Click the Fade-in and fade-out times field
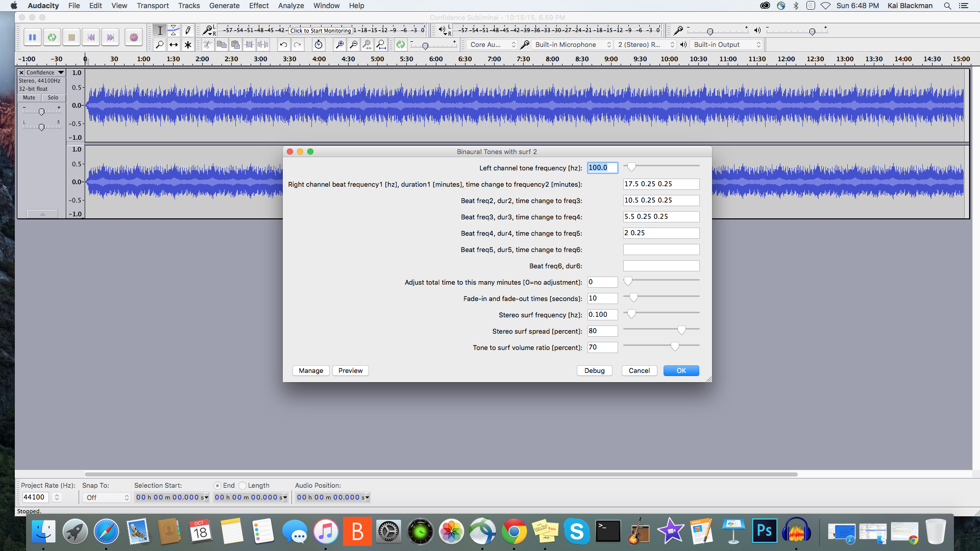The width and height of the screenshot is (980, 551). tap(602, 298)
